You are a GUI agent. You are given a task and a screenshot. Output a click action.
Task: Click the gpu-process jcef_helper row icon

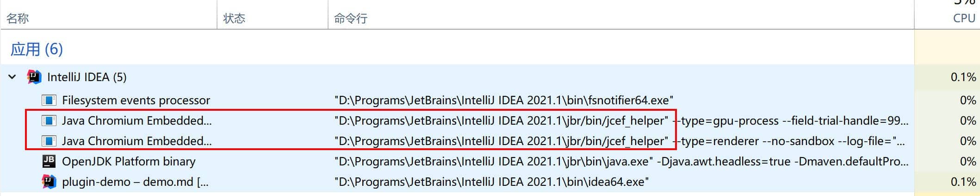[x=49, y=120]
